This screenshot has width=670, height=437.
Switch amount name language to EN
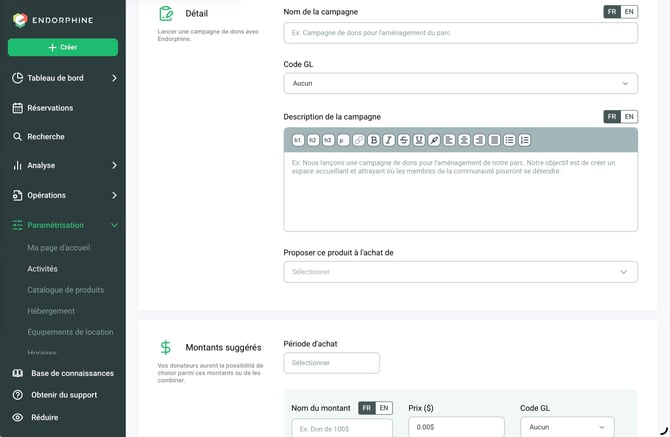(384, 408)
